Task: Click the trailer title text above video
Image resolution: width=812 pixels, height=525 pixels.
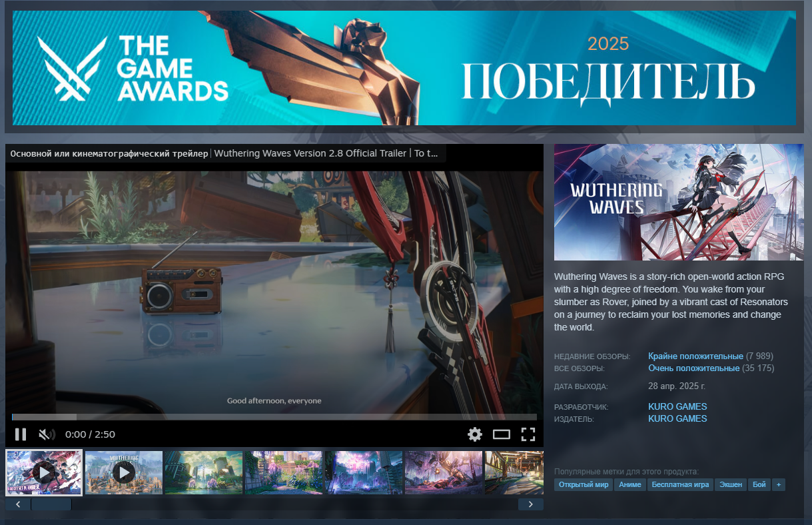Action: point(326,153)
